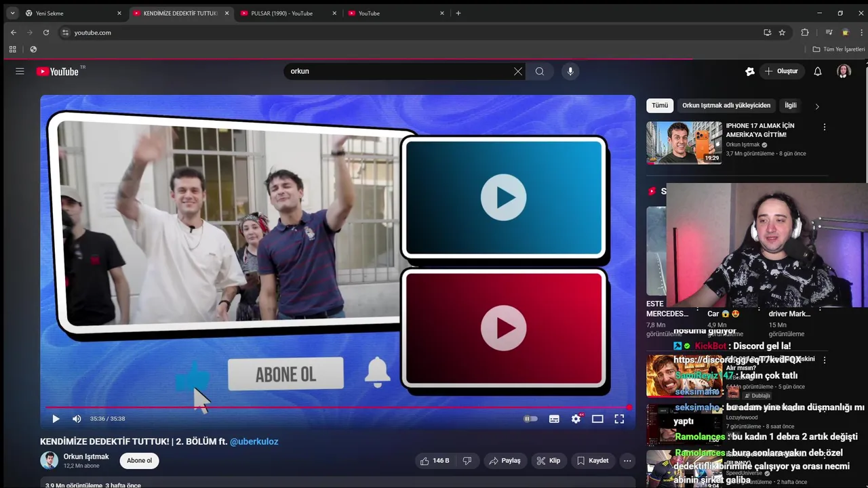Dislike the video
The image size is (868, 488).
pyautogui.click(x=467, y=461)
